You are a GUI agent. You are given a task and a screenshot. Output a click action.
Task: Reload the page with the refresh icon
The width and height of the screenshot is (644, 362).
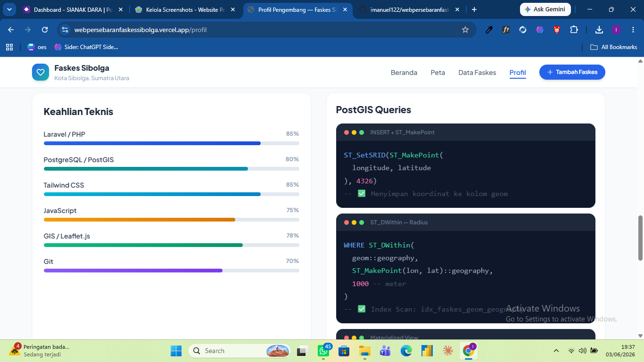(45, 30)
